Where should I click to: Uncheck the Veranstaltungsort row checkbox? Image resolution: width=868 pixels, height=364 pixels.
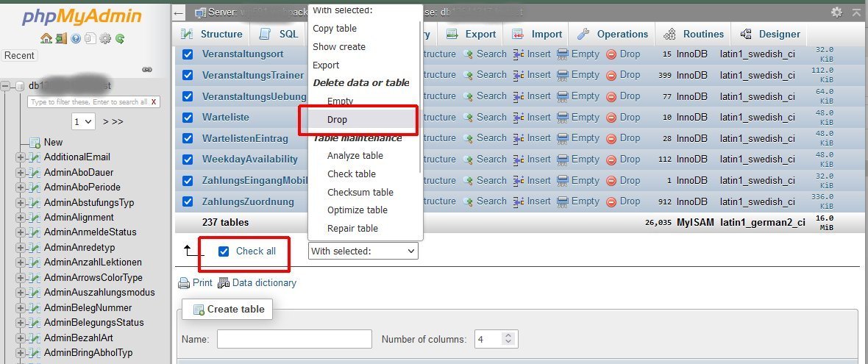pyautogui.click(x=187, y=54)
